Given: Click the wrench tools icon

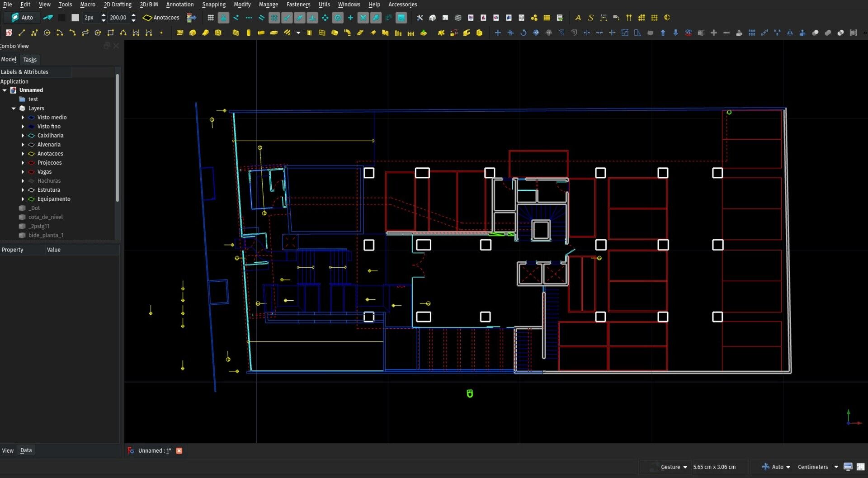Looking at the screenshot, I should click(x=420, y=18).
